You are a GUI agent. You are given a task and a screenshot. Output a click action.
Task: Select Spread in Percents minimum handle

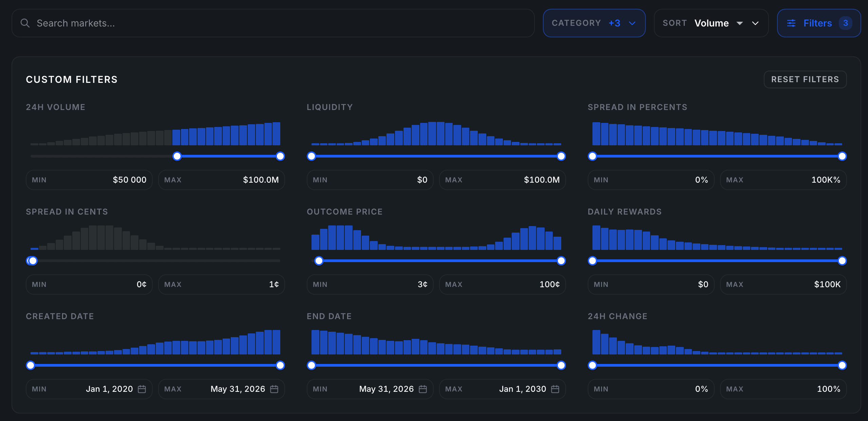tap(592, 156)
